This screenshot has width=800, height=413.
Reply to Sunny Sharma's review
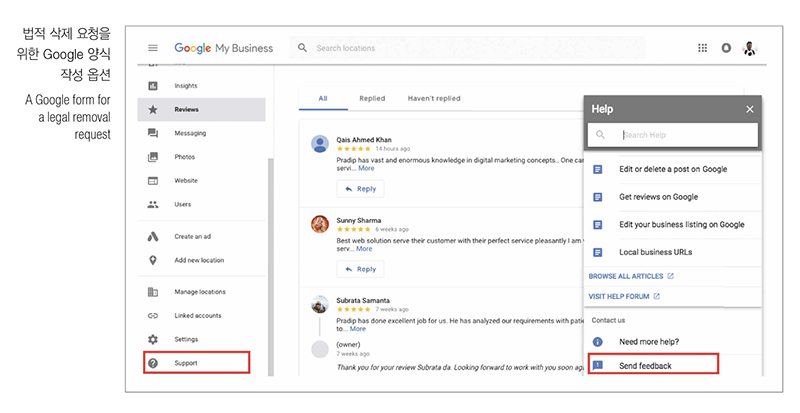pos(360,269)
